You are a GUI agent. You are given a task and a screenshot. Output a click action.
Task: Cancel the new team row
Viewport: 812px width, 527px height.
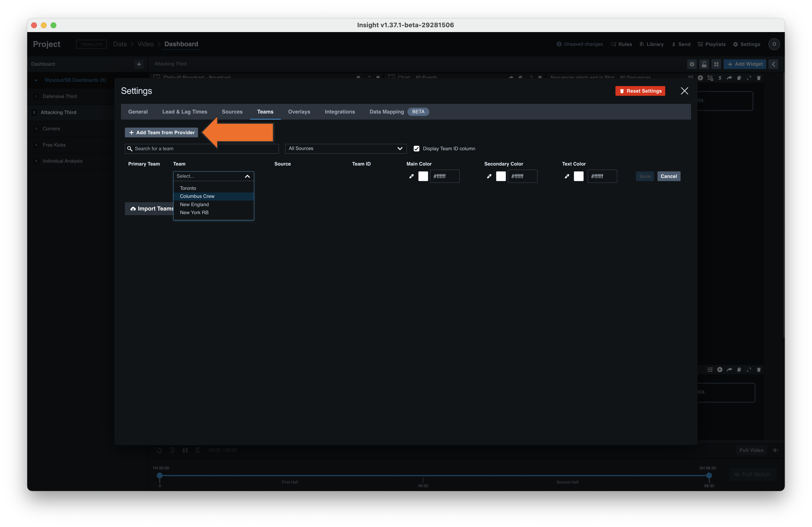tap(668, 176)
